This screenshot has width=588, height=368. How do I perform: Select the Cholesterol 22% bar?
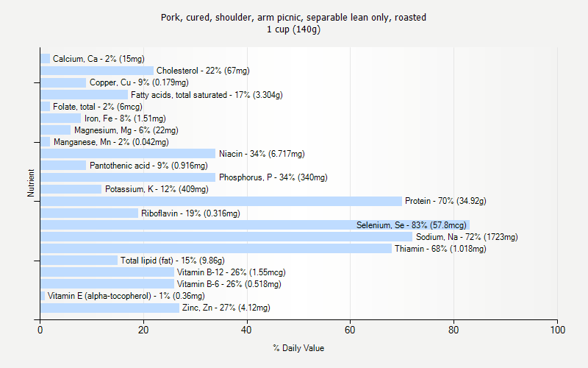[x=97, y=71]
